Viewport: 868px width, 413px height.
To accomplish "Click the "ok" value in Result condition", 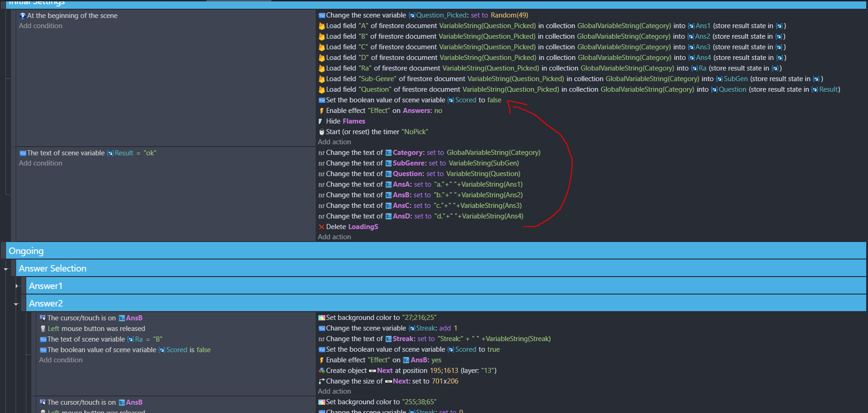I will (x=150, y=153).
